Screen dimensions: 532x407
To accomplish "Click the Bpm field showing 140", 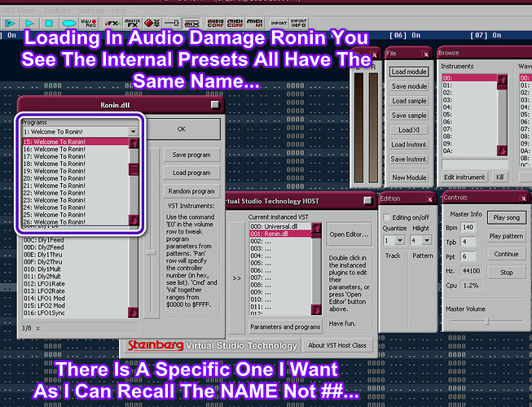I will point(468,227).
